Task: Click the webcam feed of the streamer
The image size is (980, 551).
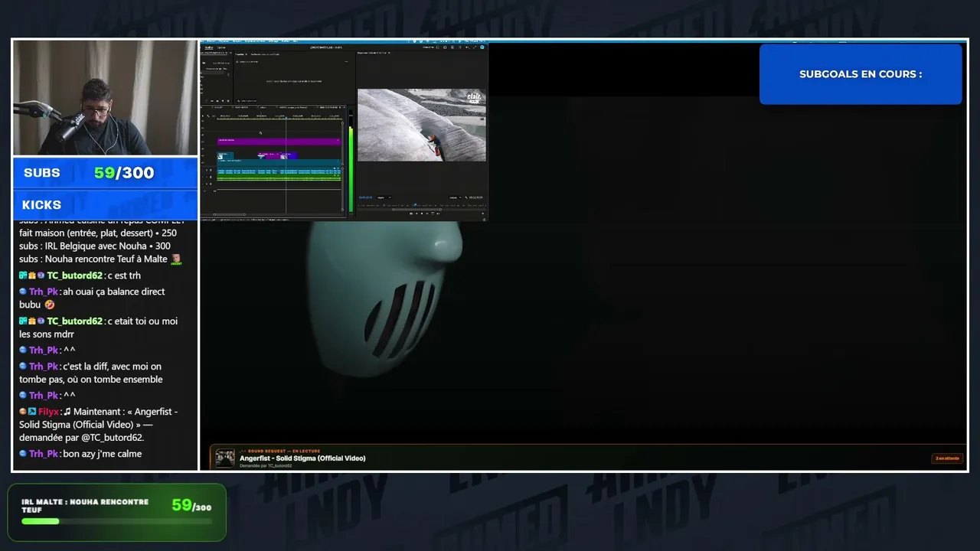Action: pyautogui.click(x=105, y=97)
